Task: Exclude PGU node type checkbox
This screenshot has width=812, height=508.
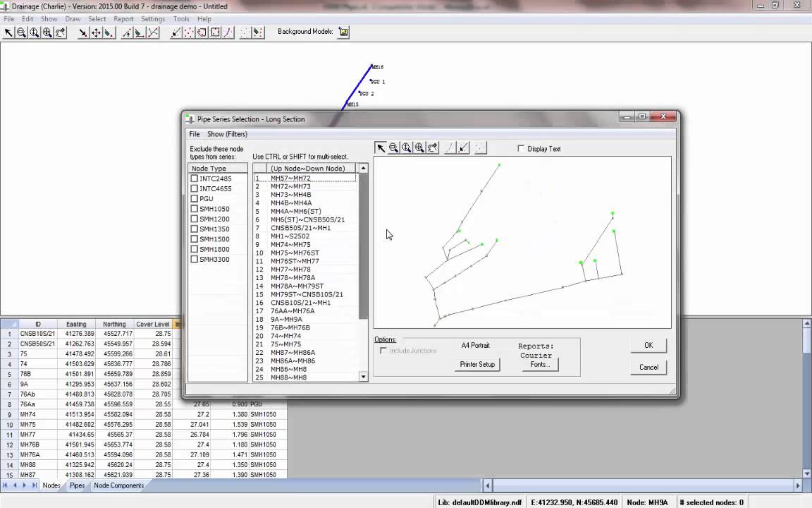Action: pos(195,198)
